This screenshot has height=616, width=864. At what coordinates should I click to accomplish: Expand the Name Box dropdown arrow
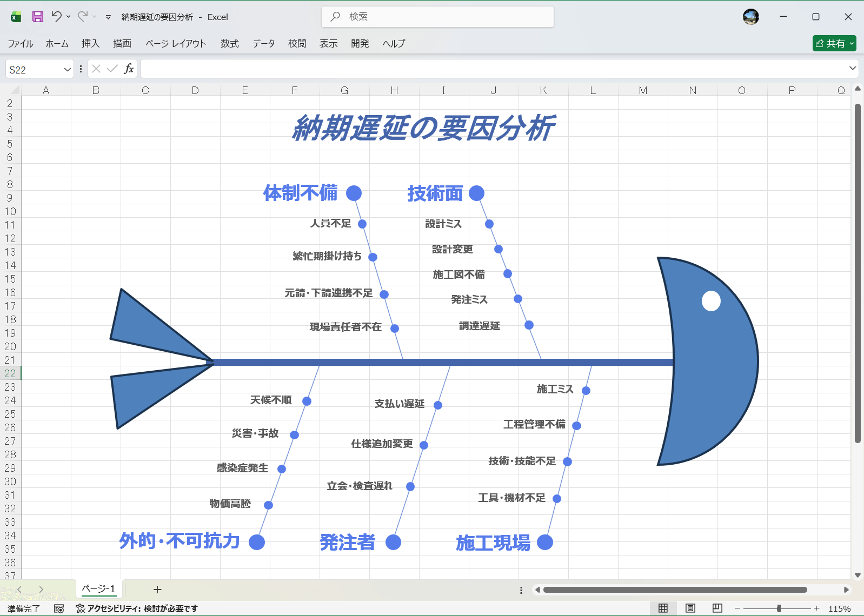(x=67, y=69)
